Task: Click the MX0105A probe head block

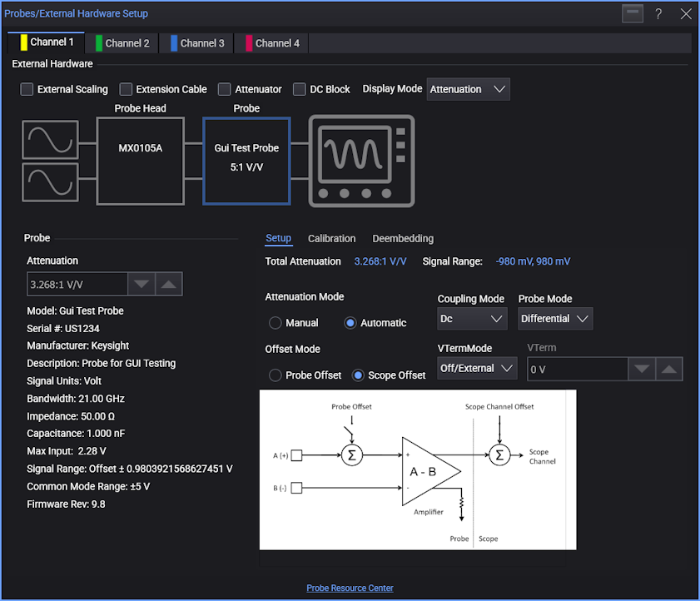Action: click(140, 161)
